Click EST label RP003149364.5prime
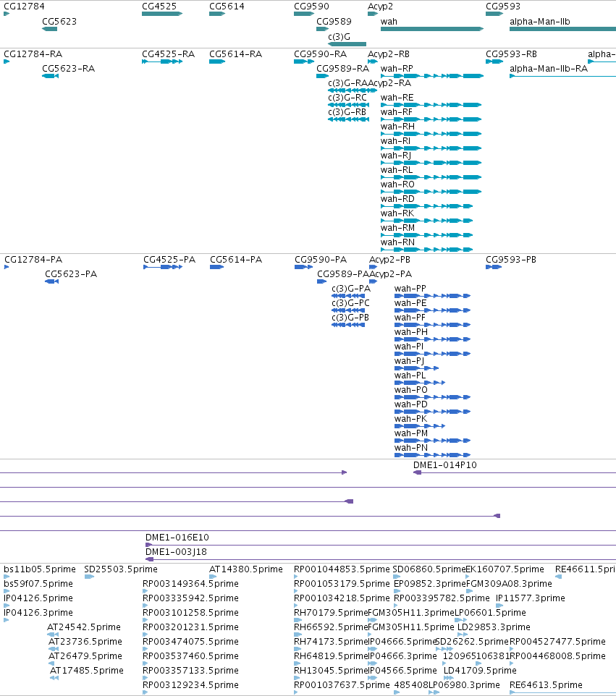Viewport: 616px width, 696px height. click(190, 584)
